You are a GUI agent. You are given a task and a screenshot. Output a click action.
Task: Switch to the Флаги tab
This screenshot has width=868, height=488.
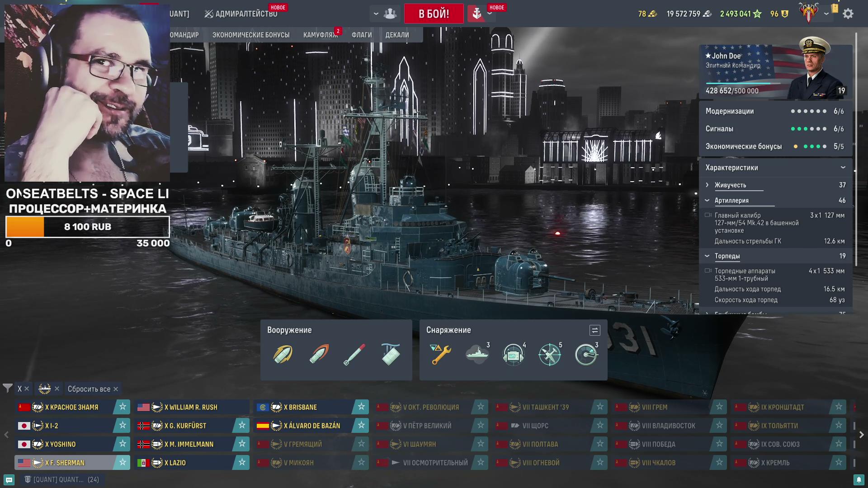click(x=362, y=35)
